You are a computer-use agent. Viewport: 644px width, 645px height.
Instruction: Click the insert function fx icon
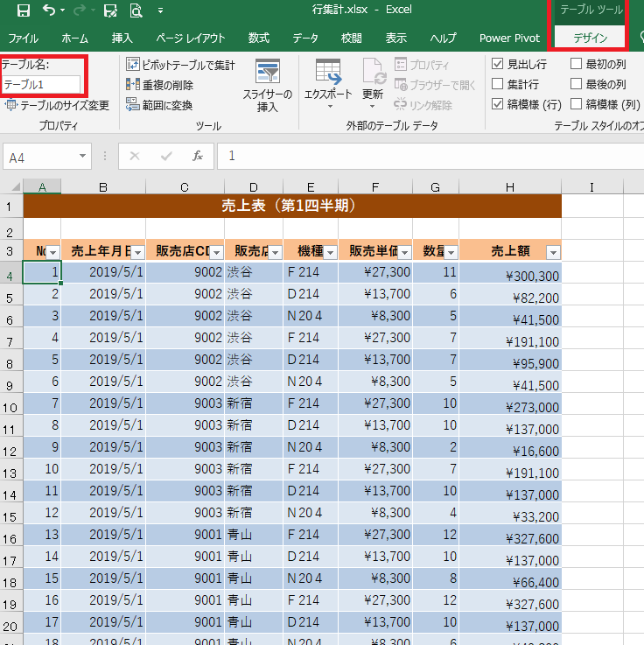pos(198,156)
